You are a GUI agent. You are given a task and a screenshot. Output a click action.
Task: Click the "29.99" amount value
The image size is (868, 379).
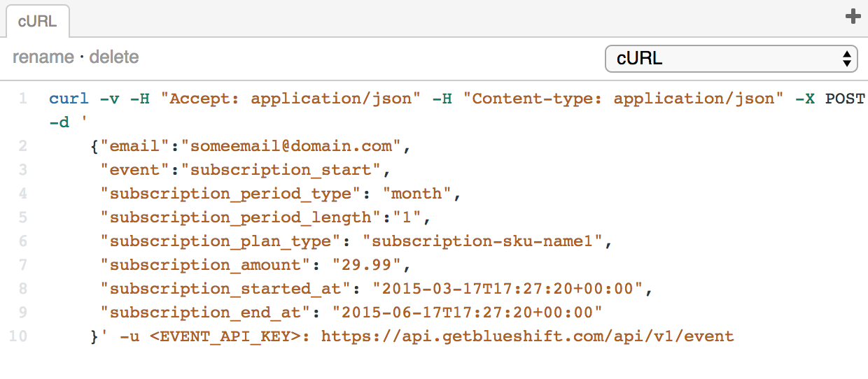(x=367, y=265)
